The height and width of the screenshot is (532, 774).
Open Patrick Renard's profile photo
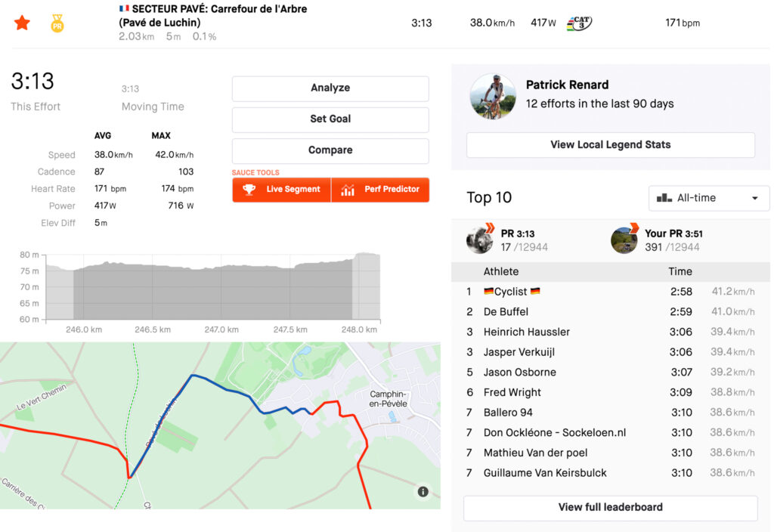493,96
